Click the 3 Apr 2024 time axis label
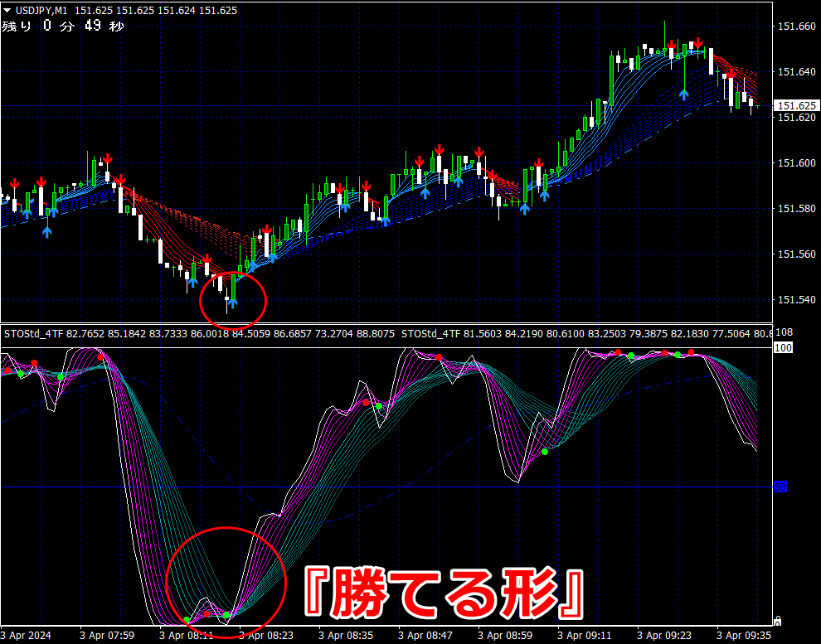The width and height of the screenshot is (821, 644). [x=26, y=636]
